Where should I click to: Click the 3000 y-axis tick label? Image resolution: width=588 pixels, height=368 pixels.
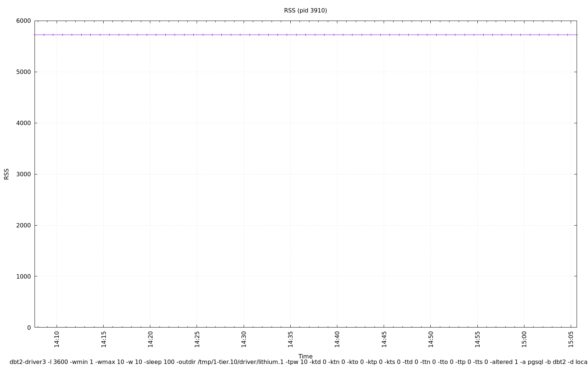[24, 174]
